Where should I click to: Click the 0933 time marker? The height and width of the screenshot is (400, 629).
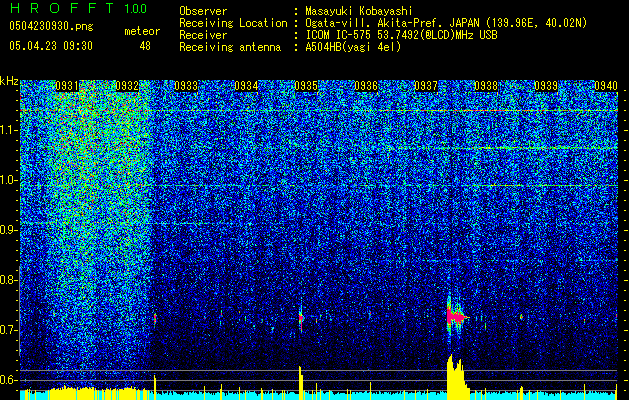pyautogui.click(x=186, y=86)
